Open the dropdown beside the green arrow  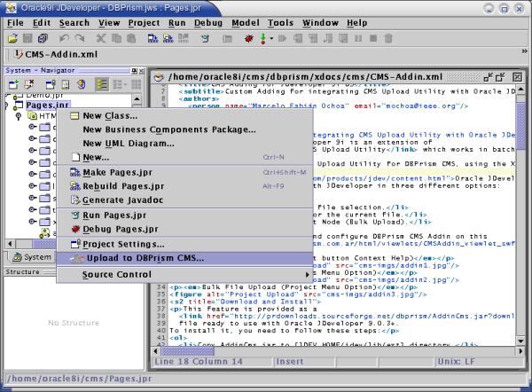click(271, 38)
